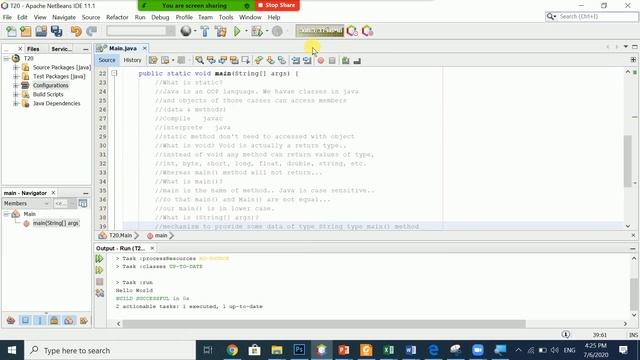Collapse the T20 project root node
The image size is (640, 360).
[x=6, y=58]
